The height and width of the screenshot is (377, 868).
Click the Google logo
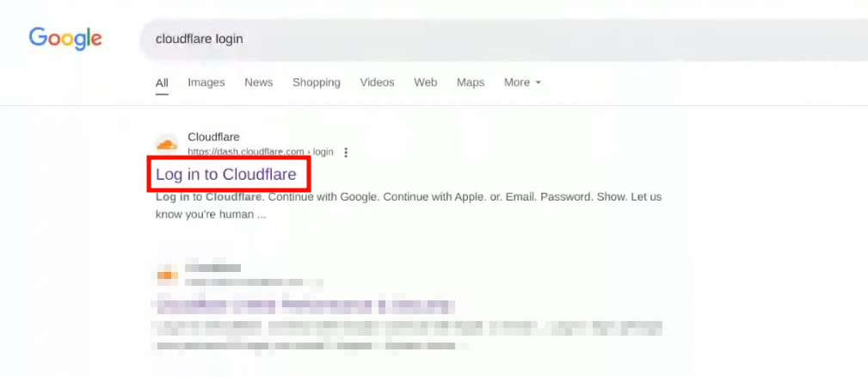tap(65, 39)
